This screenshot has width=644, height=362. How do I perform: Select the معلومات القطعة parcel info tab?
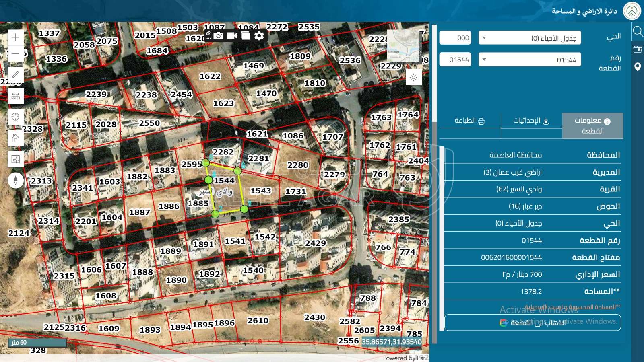tap(592, 125)
